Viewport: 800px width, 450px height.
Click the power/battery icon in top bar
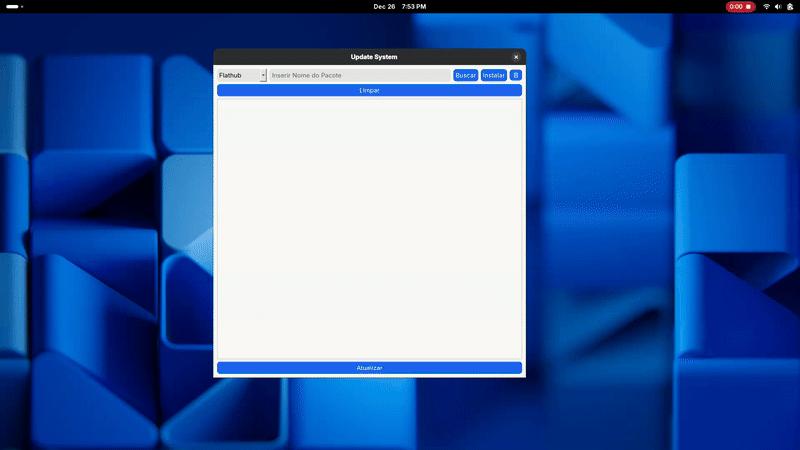[x=789, y=6]
